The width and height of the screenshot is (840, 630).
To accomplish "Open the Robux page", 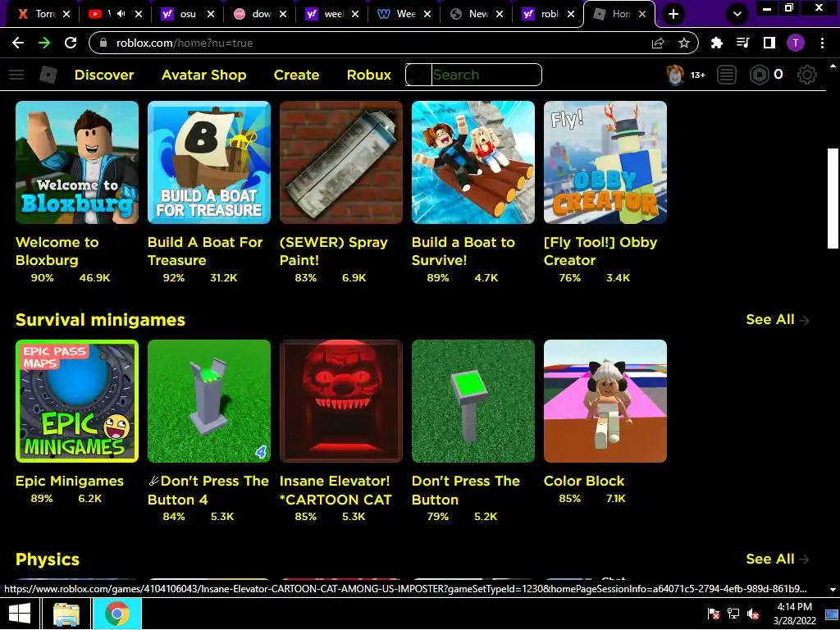I will [x=369, y=75].
